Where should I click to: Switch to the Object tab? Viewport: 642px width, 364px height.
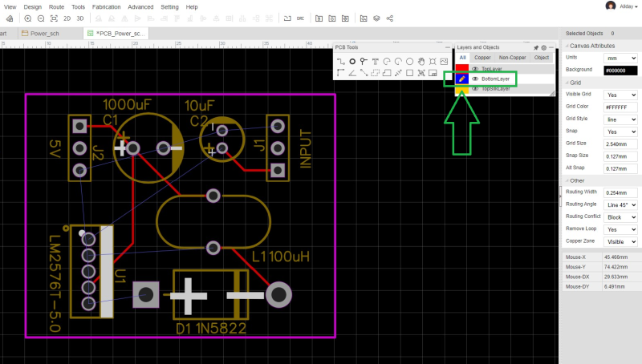tap(541, 58)
